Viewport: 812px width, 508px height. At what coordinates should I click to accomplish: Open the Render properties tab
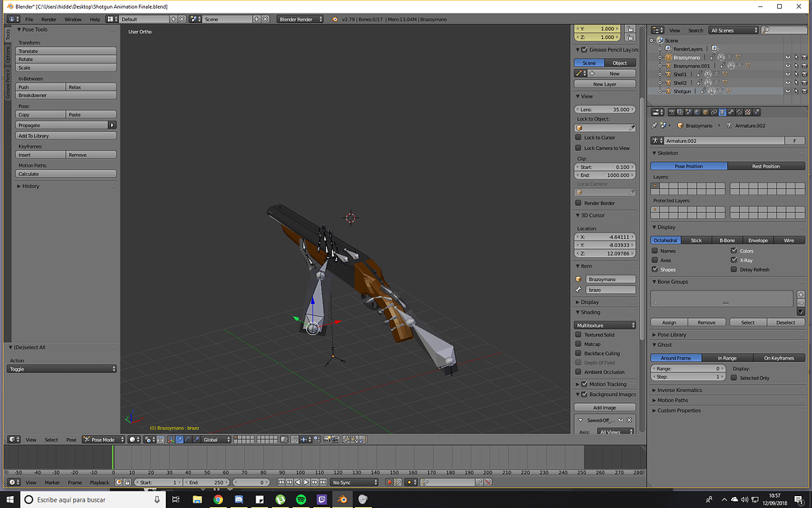pos(672,112)
